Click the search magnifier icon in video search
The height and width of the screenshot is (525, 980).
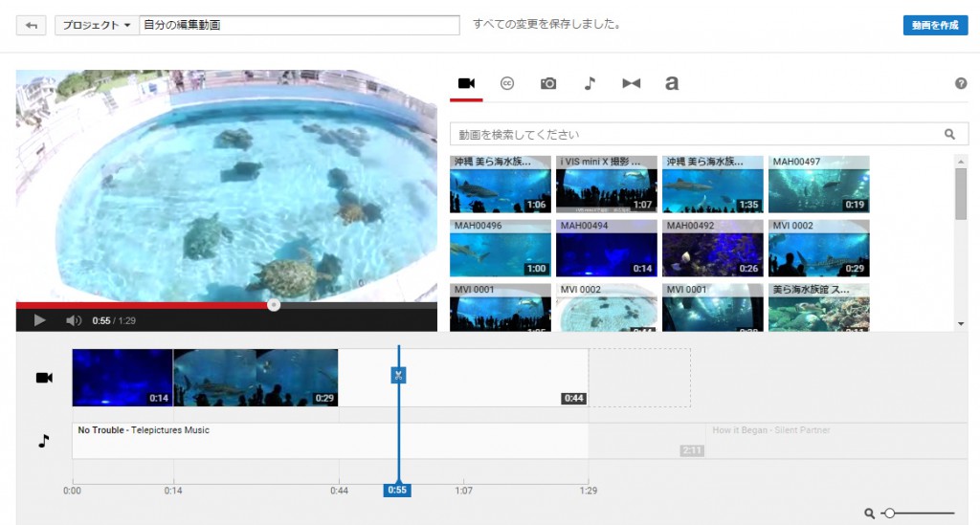(x=949, y=135)
